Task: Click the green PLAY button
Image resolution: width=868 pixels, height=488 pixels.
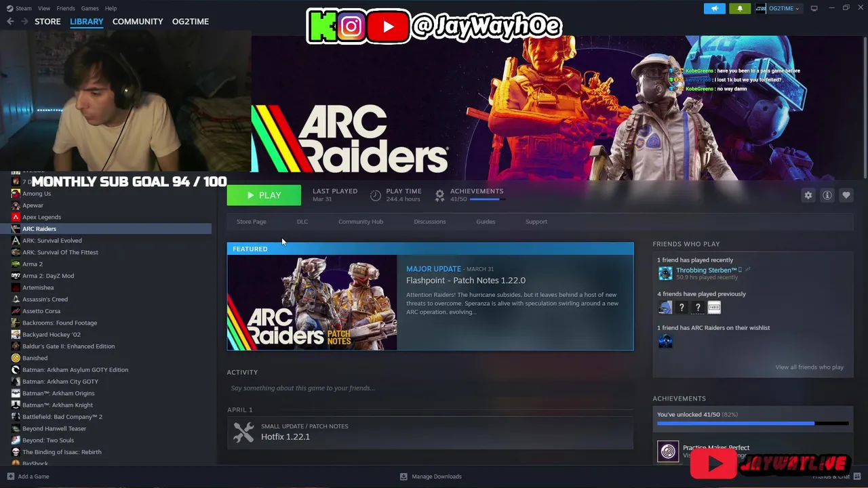Action: tap(264, 195)
